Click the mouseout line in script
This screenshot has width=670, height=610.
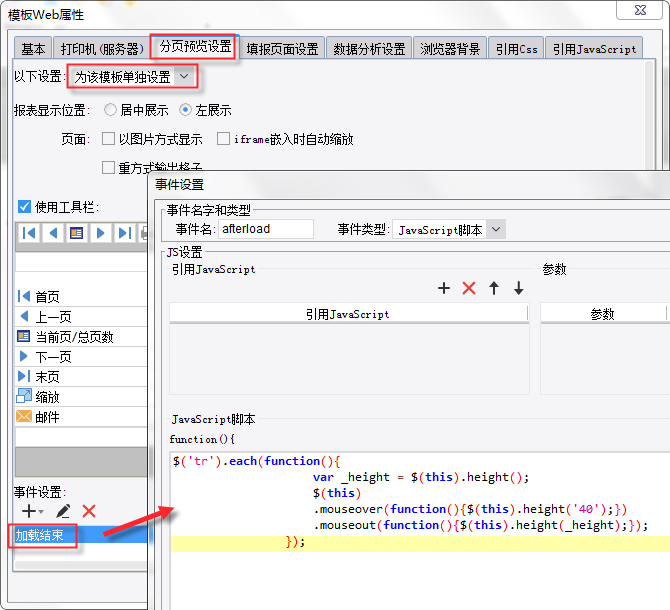481,525
